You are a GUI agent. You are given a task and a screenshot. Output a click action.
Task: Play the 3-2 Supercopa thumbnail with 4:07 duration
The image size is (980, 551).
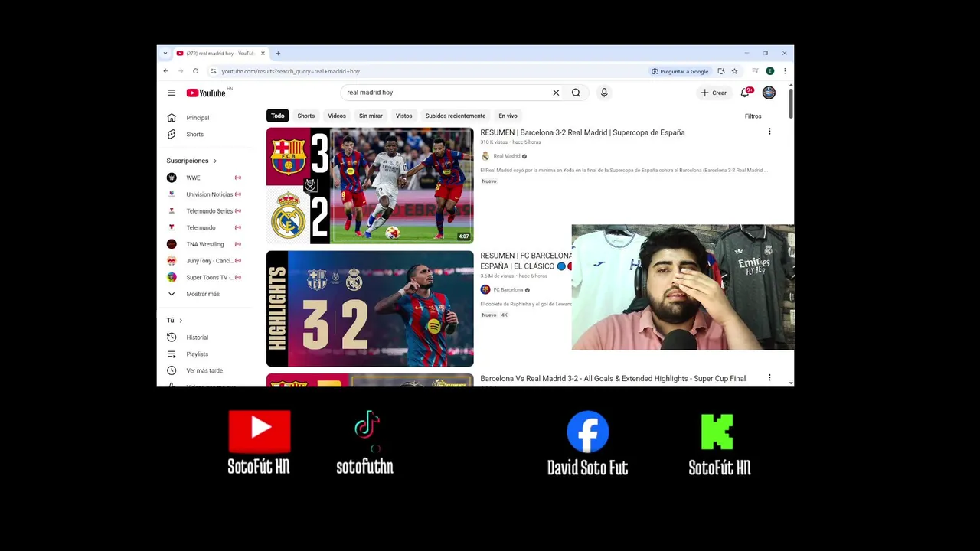point(370,185)
